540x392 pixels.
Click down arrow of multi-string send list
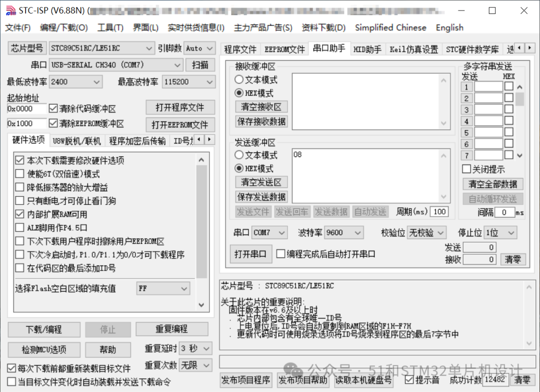[519, 155]
